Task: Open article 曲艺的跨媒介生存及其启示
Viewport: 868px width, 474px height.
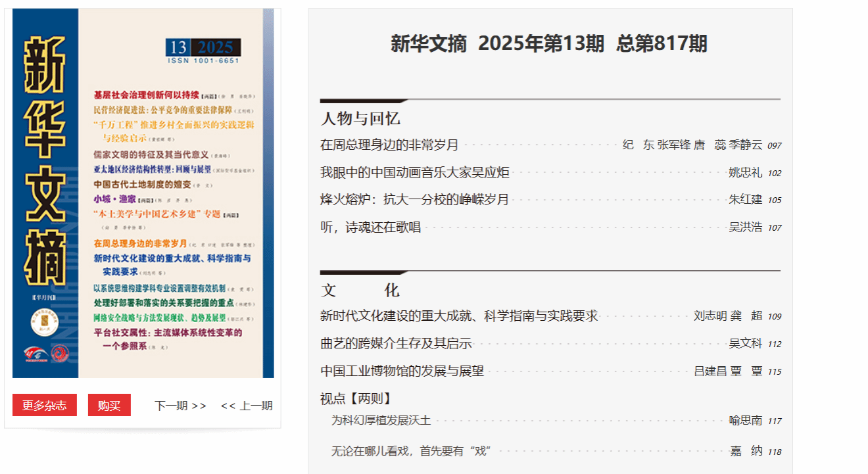Action: (396, 343)
